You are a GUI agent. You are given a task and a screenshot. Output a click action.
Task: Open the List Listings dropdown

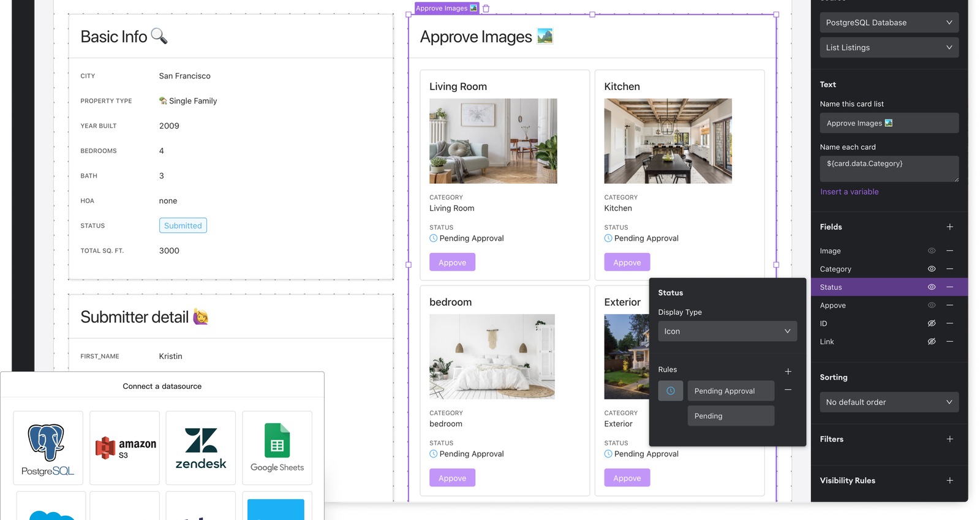coord(889,47)
